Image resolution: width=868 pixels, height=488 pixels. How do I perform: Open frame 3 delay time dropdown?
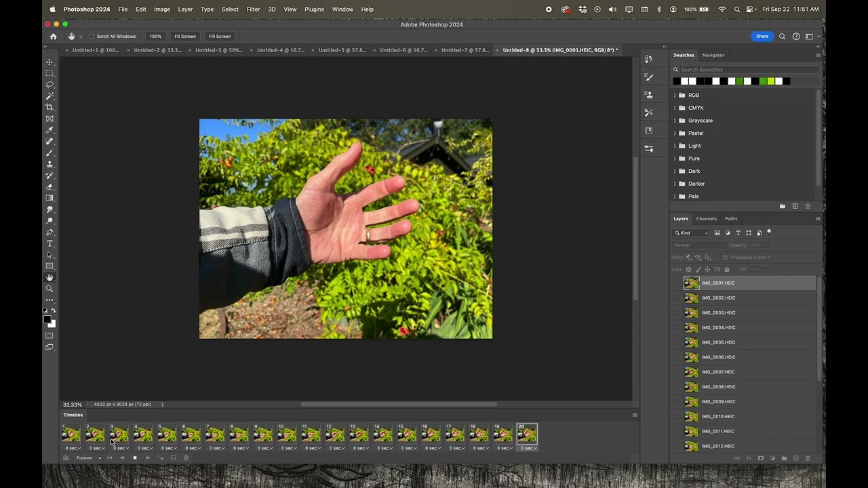click(121, 448)
